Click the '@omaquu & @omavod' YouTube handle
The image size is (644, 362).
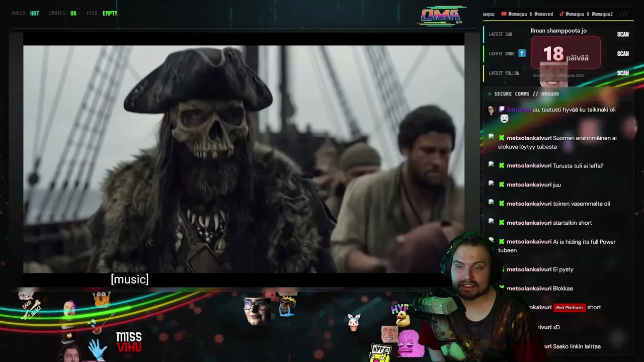pos(531,14)
